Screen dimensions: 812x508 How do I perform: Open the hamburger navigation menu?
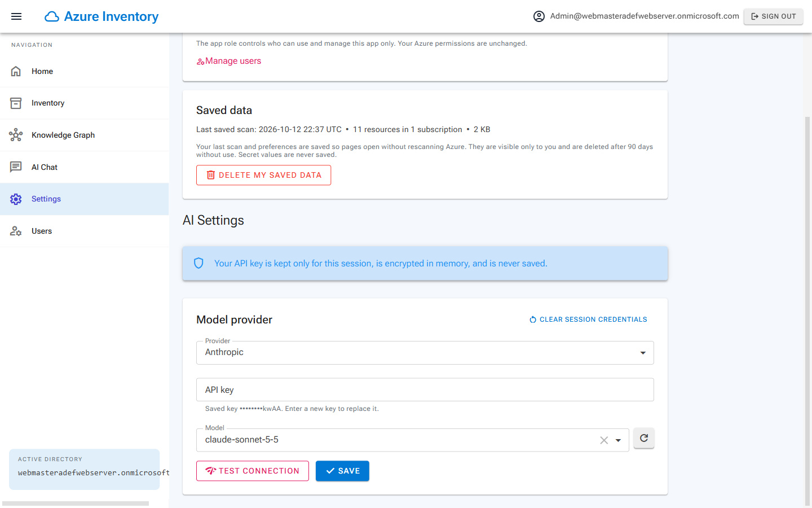pyautogui.click(x=16, y=16)
